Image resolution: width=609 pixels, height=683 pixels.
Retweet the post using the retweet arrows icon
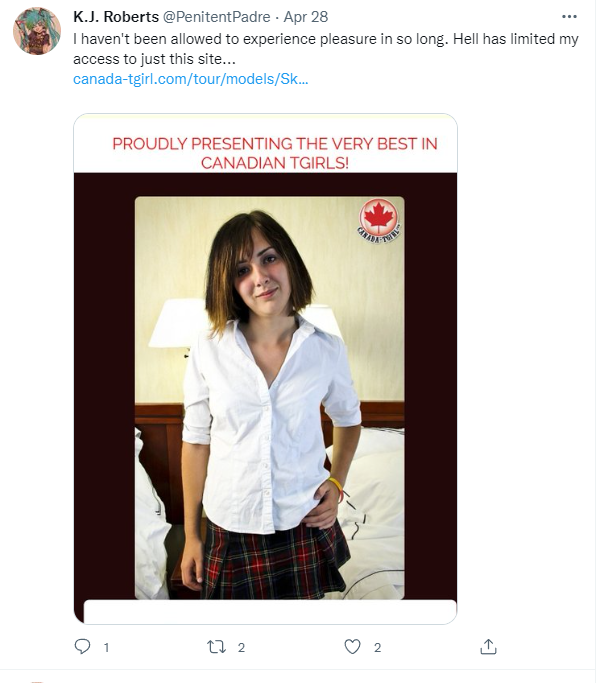tap(216, 647)
